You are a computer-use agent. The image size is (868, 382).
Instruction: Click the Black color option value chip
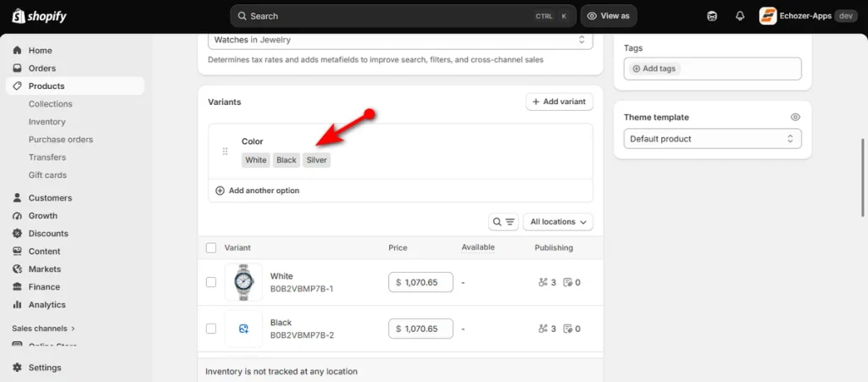(287, 160)
